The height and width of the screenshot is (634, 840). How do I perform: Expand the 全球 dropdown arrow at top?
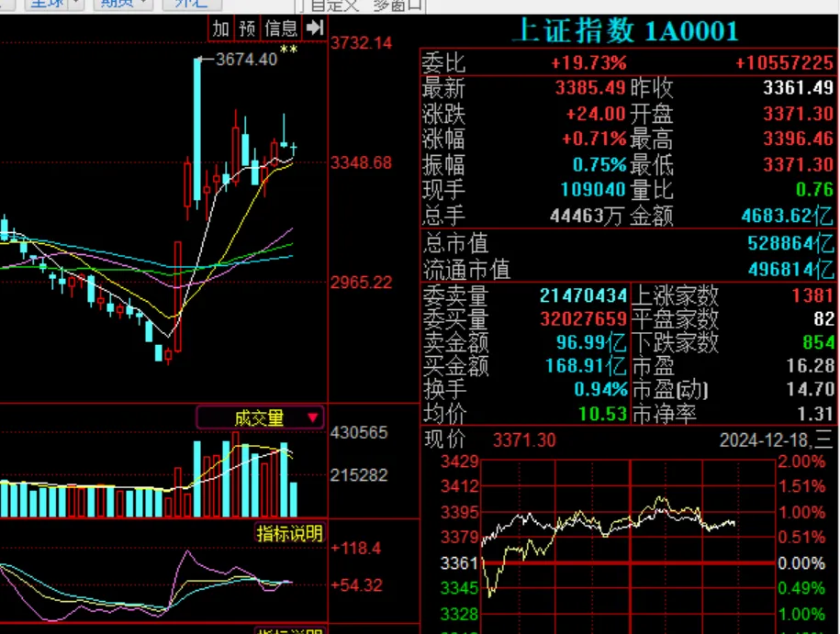coord(75,4)
